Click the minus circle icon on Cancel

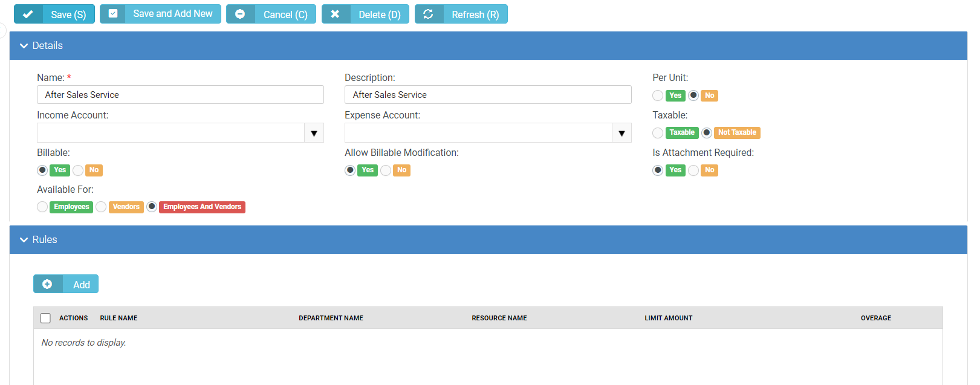240,14
